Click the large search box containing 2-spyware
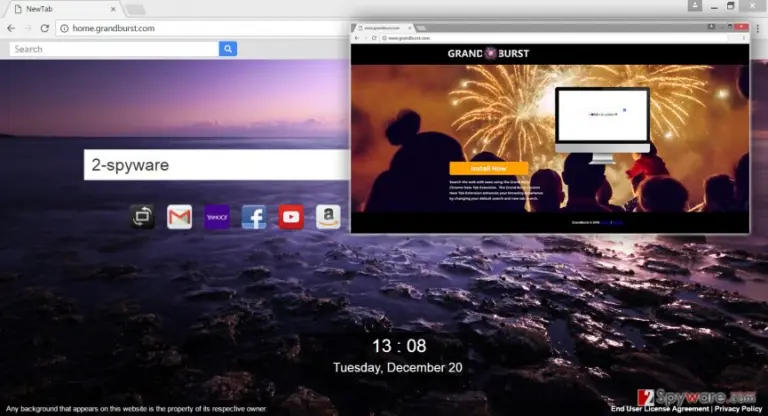The width and height of the screenshot is (768, 416). pyautogui.click(x=216, y=165)
